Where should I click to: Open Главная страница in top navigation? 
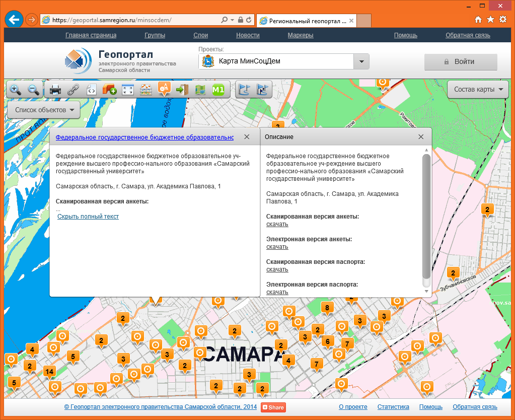coord(91,35)
